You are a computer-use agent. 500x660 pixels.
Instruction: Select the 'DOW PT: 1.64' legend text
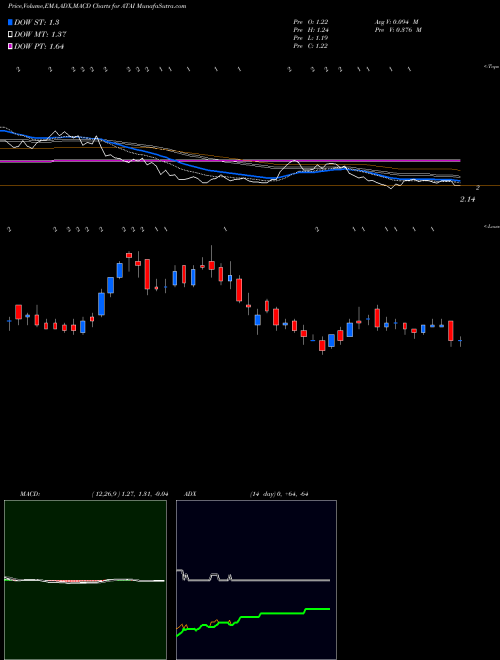39,46
